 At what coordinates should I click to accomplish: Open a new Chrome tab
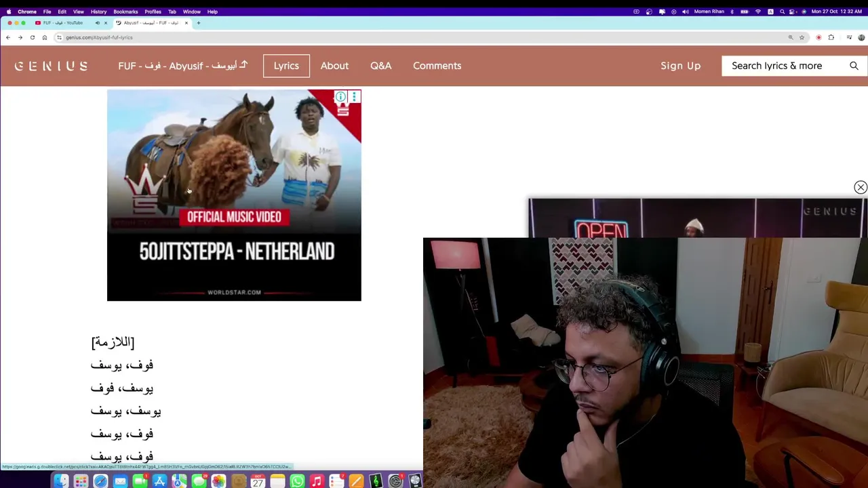coord(198,23)
